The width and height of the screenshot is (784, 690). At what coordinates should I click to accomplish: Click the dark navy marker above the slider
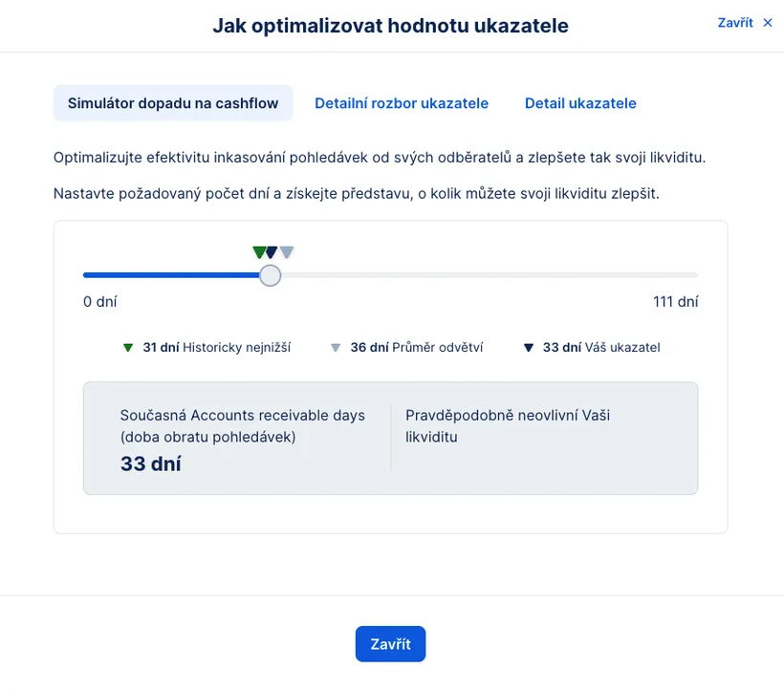[x=272, y=252]
